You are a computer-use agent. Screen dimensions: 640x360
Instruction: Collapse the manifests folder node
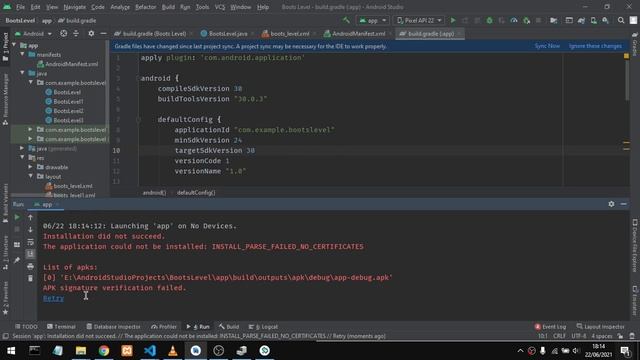tap(22, 54)
